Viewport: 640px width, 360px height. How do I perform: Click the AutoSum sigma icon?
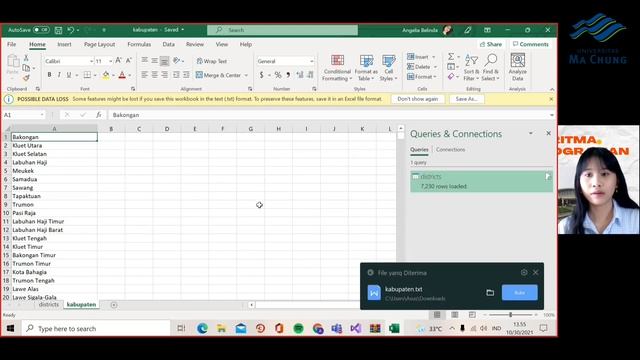pyautogui.click(x=451, y=57)
